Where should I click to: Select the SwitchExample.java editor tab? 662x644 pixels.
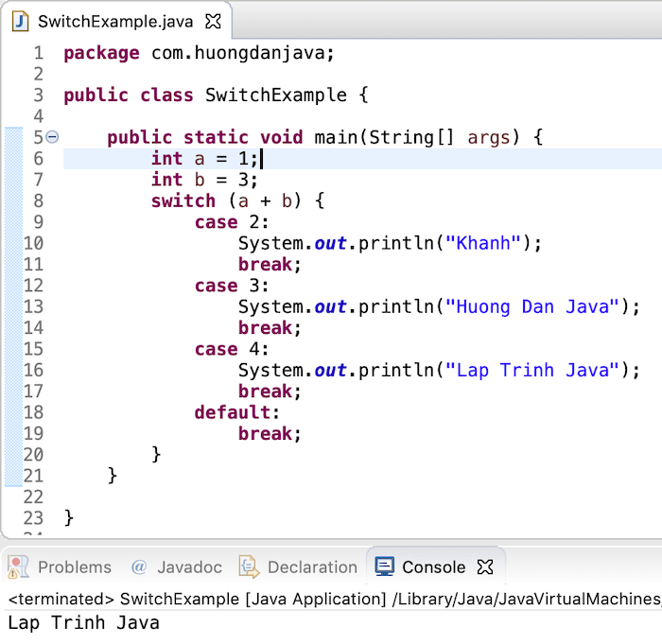tap(116, 21)
